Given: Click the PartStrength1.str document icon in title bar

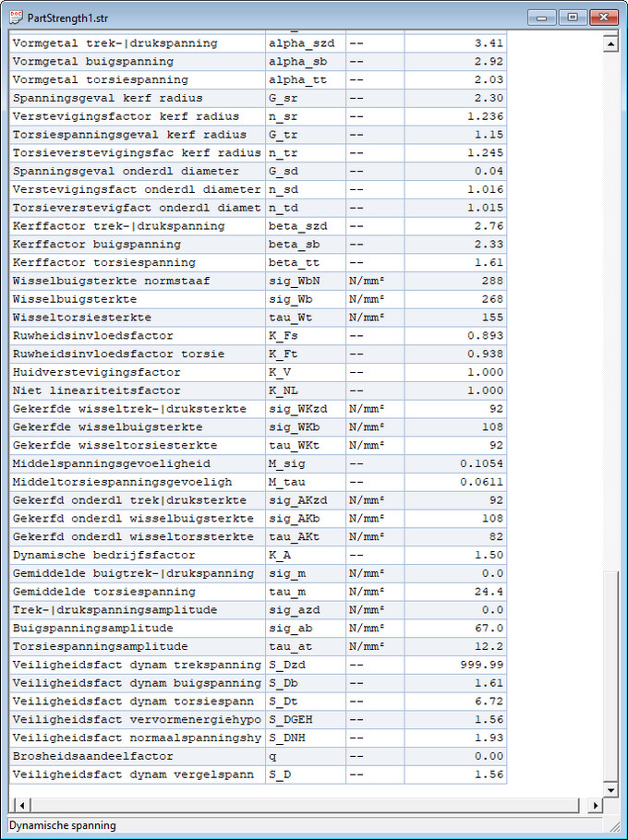Looking at the screenshot, I should [17, 18].
